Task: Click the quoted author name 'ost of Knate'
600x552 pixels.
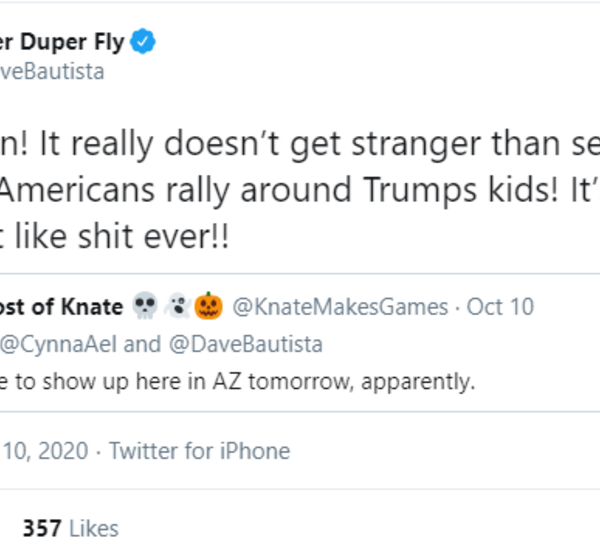Action: 59,307
